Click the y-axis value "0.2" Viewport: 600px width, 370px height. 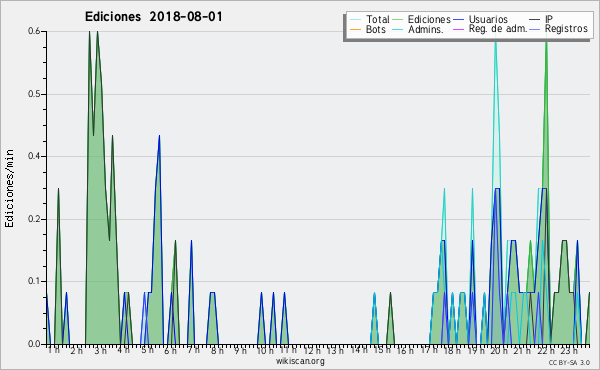[x=34, y=219]
